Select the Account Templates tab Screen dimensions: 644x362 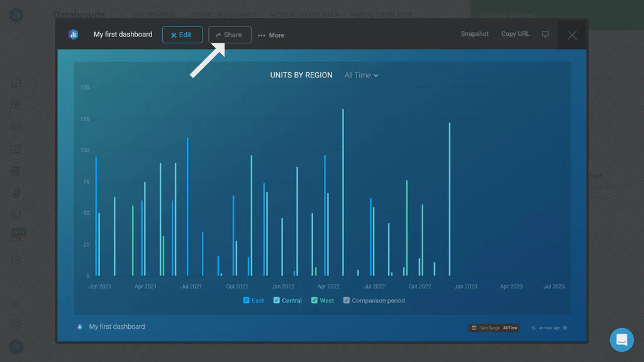(x=304, y=14)
